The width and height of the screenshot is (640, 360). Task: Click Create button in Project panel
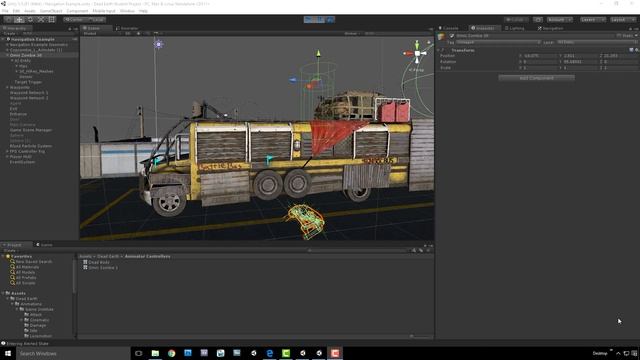click(10, 250)
